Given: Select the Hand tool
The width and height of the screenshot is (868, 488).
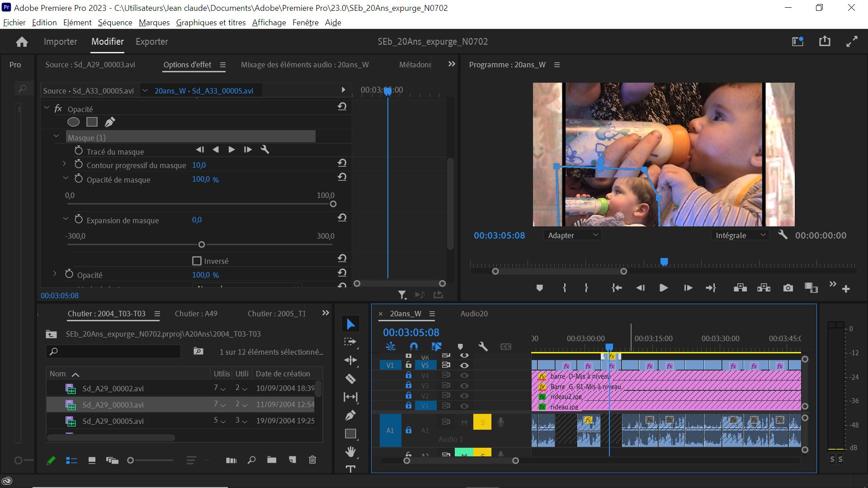Looking at the screenshot, I should click(x=350, y=451).
